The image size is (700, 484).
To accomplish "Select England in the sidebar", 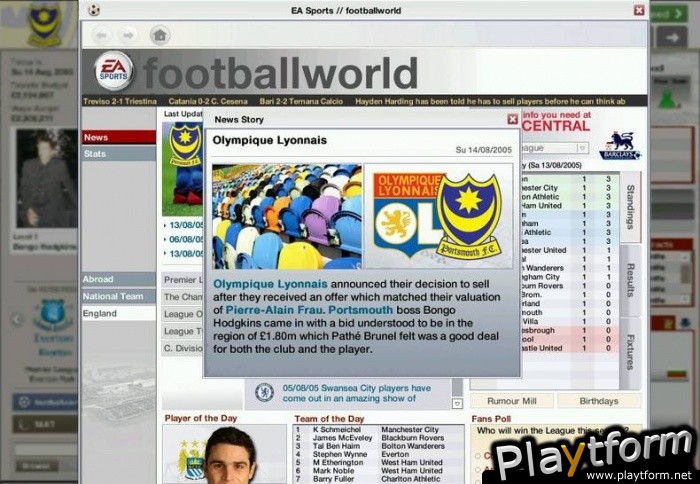I will [x=119, y=314].
